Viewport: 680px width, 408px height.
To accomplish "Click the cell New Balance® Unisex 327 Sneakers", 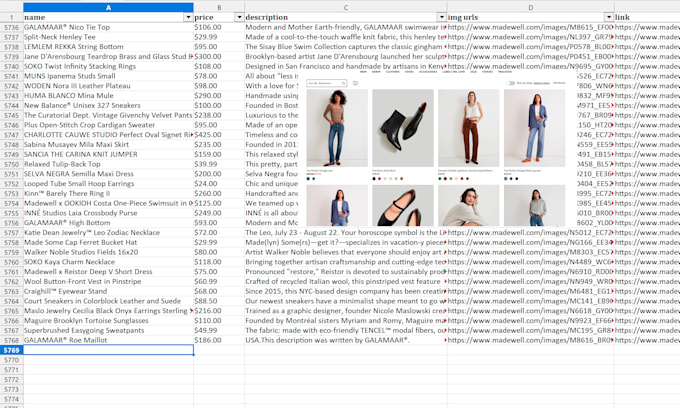I will point(108,105).
